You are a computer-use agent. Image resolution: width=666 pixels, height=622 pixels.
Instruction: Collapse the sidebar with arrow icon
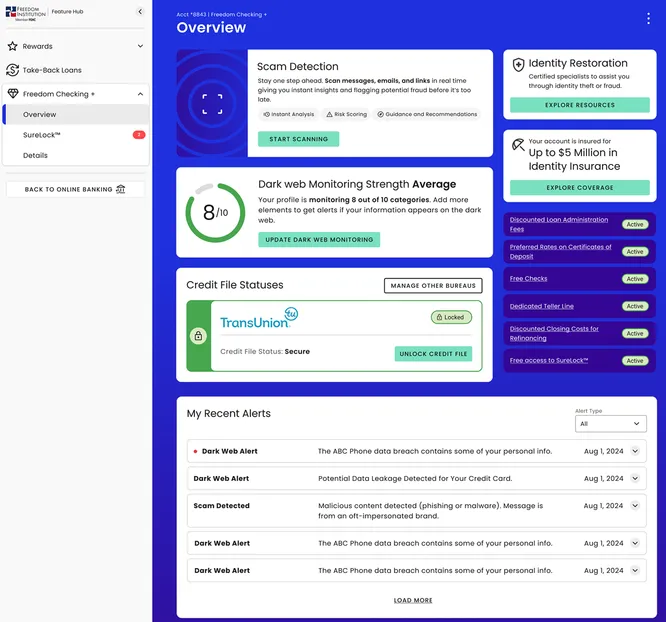pyautogui.click(x=139, y=12)
